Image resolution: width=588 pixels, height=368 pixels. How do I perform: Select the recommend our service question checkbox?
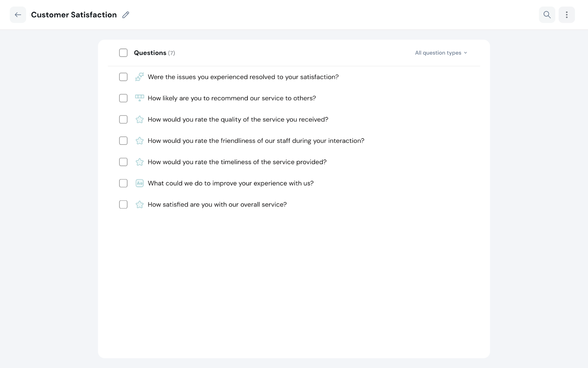tap(123, 98)
